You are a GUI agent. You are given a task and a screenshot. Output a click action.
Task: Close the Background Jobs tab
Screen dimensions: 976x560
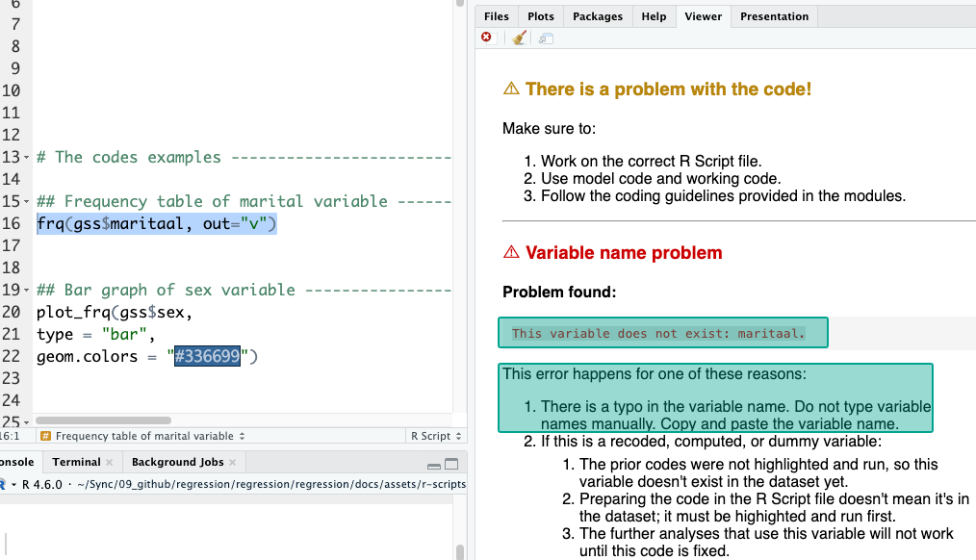[x=233, y=462]
